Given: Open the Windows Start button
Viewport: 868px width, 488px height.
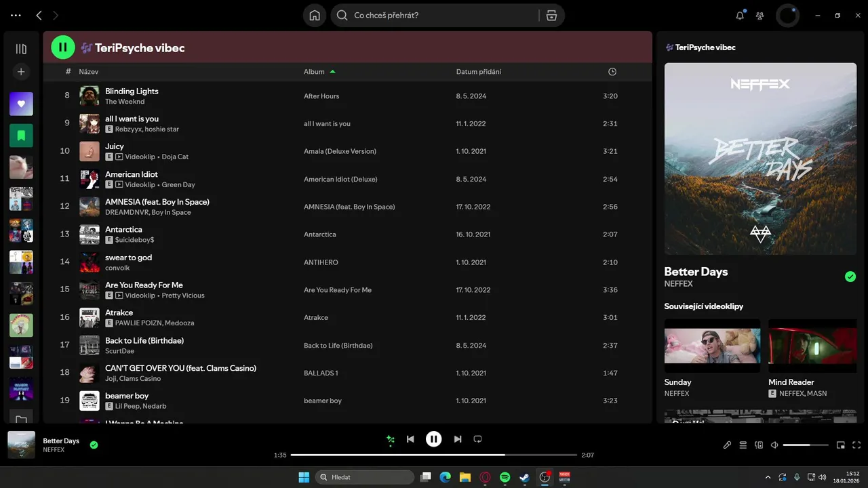Looking at the screenshot, I should [x=304, y=477].
